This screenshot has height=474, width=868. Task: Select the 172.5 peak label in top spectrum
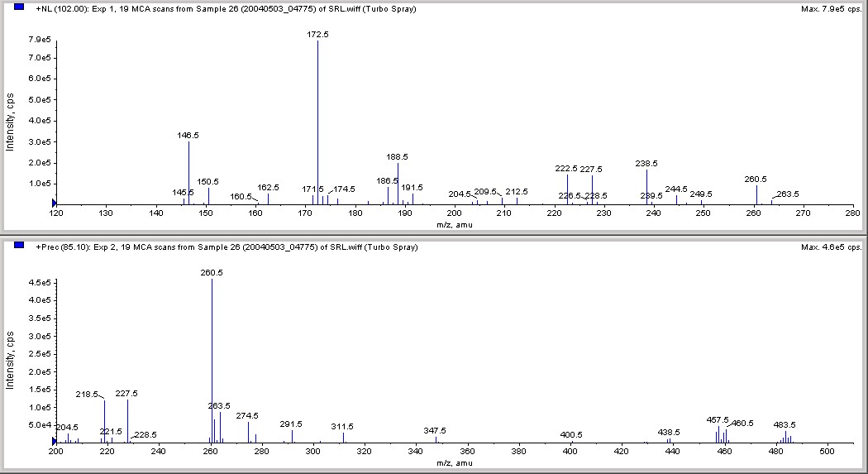(317, 35)
